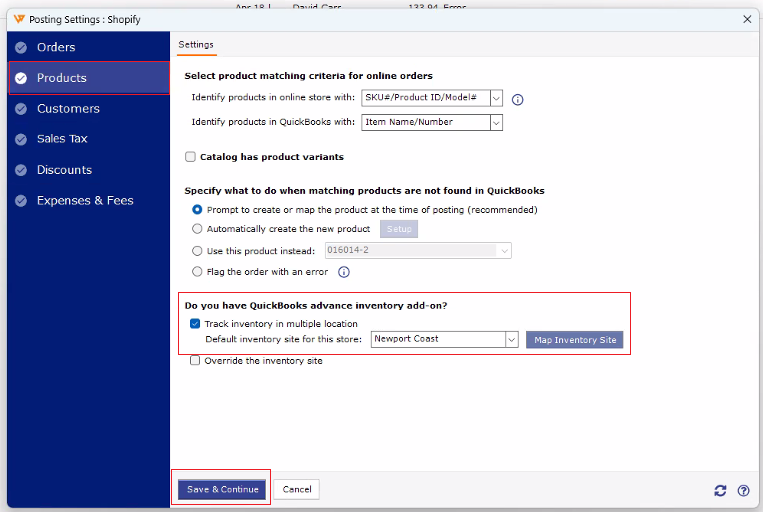This screenshot has height=512, width=763.
Task: Click the app logo in Posting Settings title
Action: pos(19,19)
